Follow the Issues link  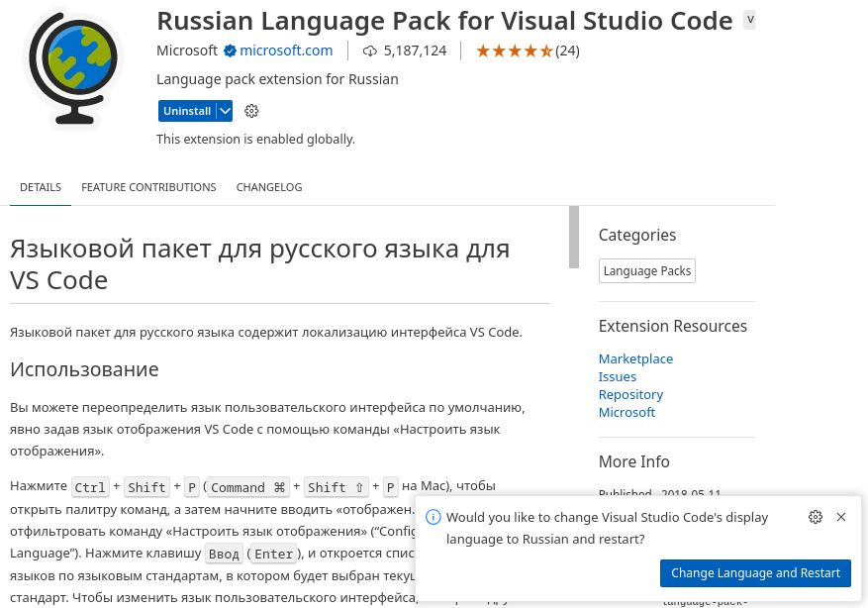tap(618, 376)
